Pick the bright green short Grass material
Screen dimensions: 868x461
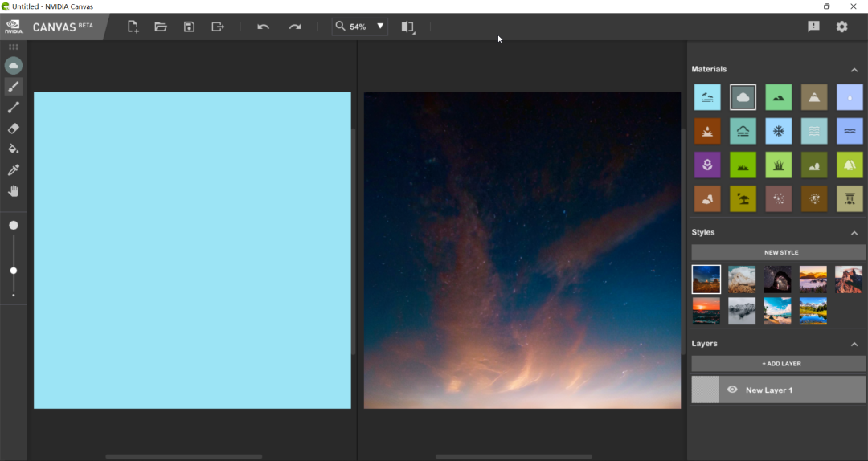743,165
